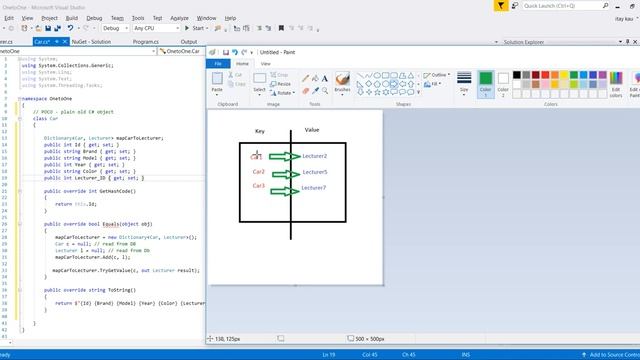Collapse the GetHashCode method block
The image size is (640, 360).
coord(20,191)
